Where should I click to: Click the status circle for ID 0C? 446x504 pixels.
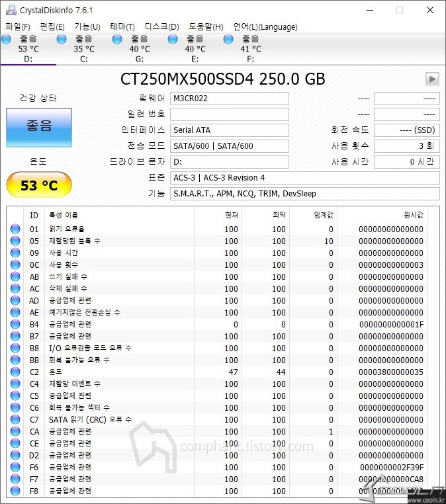pos(15,265)
